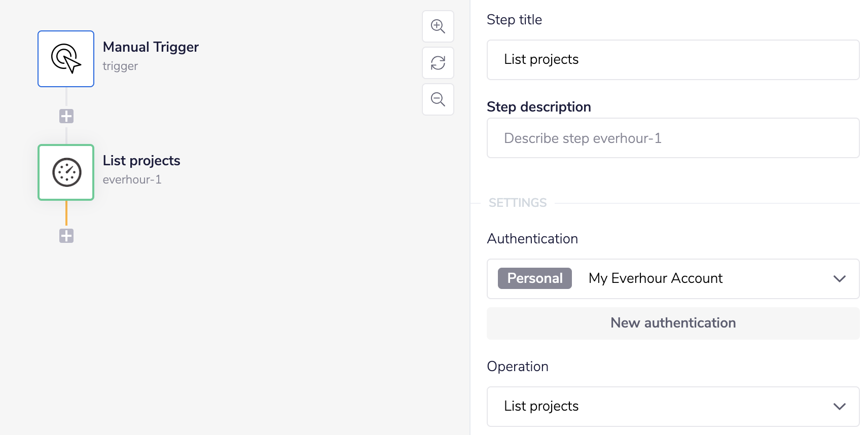Add a step below List projects node
Viewport: 868px width, 435px height.
tap(66, 236)
